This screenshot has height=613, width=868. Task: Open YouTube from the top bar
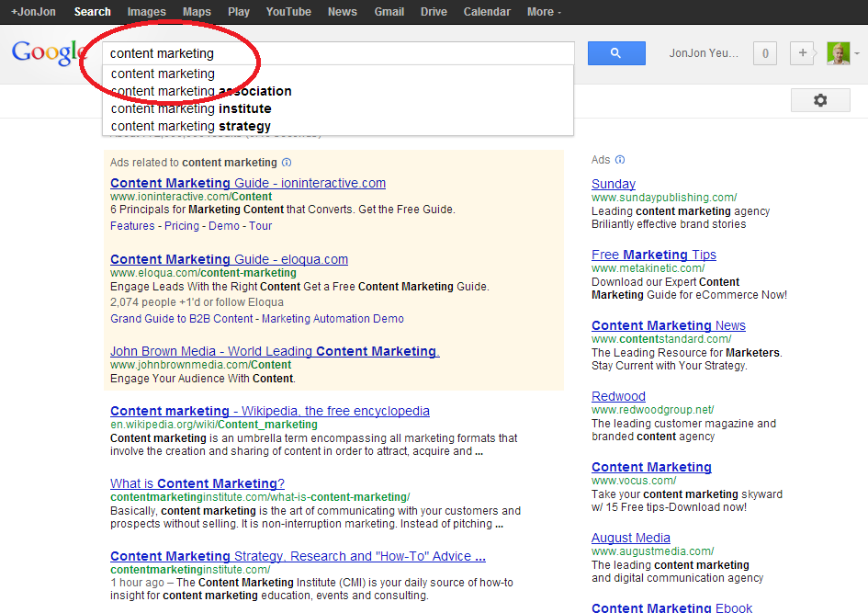tap(288, 12)
